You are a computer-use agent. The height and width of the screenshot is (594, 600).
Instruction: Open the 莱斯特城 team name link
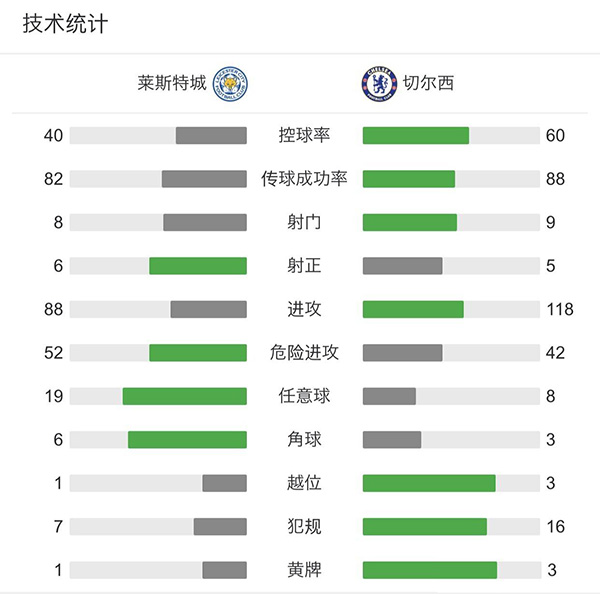point(172,83)
